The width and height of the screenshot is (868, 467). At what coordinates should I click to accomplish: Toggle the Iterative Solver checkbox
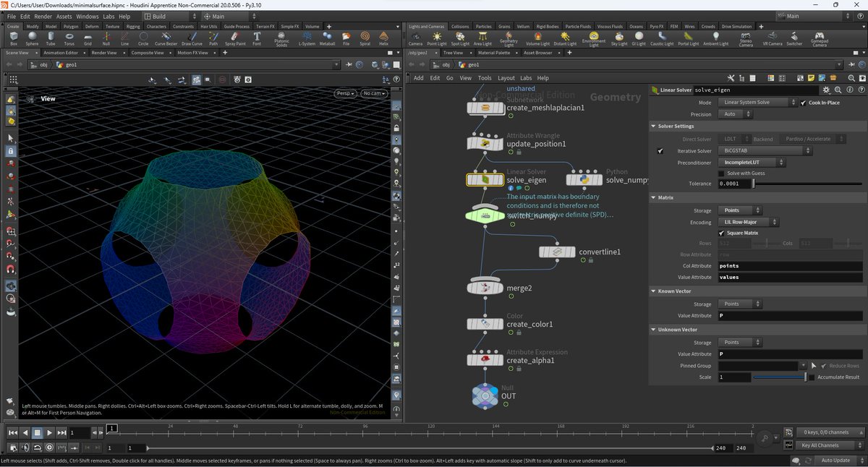click(660, 150)
